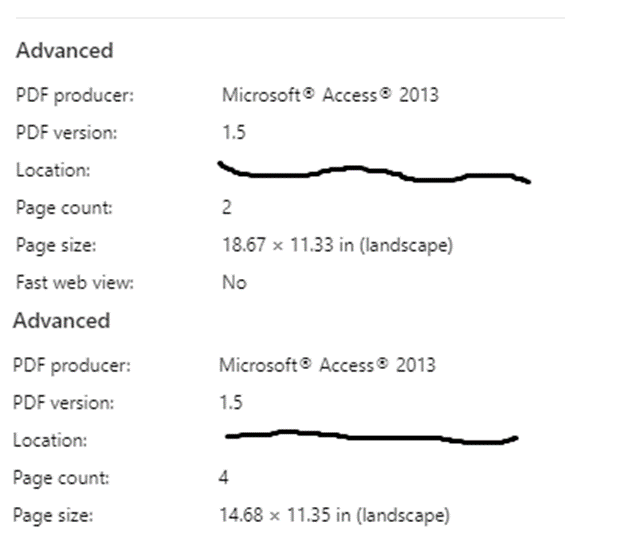This screenshot has height=545, width=642.
Task: Select the first 1.5 version value
Action: coord(234,132)
